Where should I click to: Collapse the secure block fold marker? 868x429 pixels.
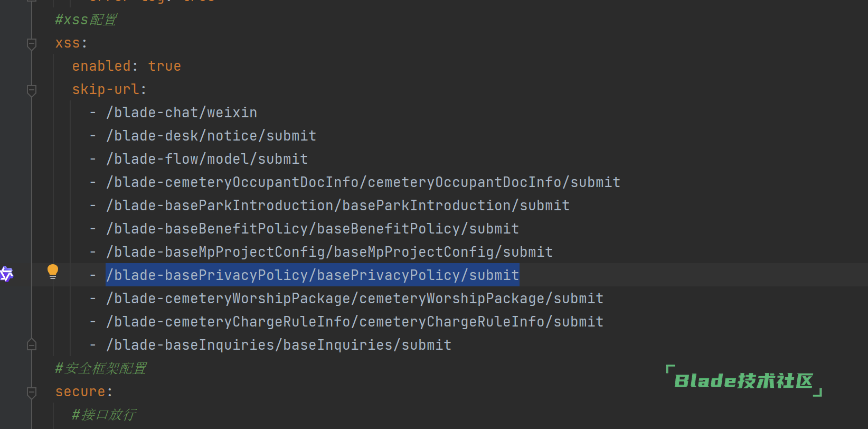32,392
